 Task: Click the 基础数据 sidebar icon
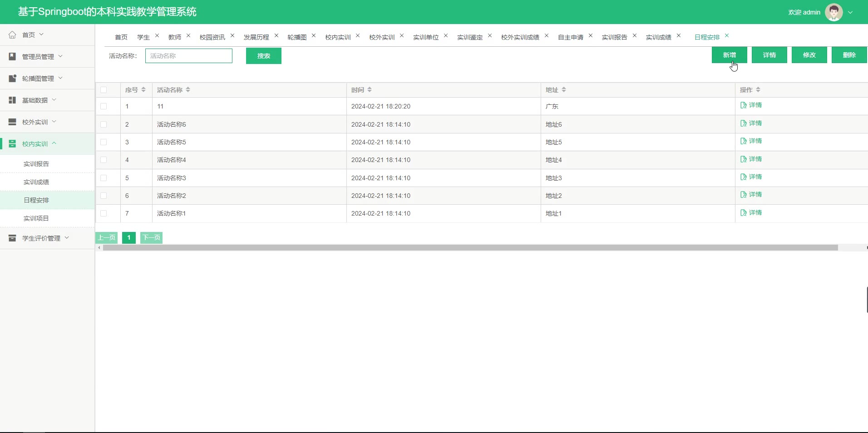pos(12,100)
